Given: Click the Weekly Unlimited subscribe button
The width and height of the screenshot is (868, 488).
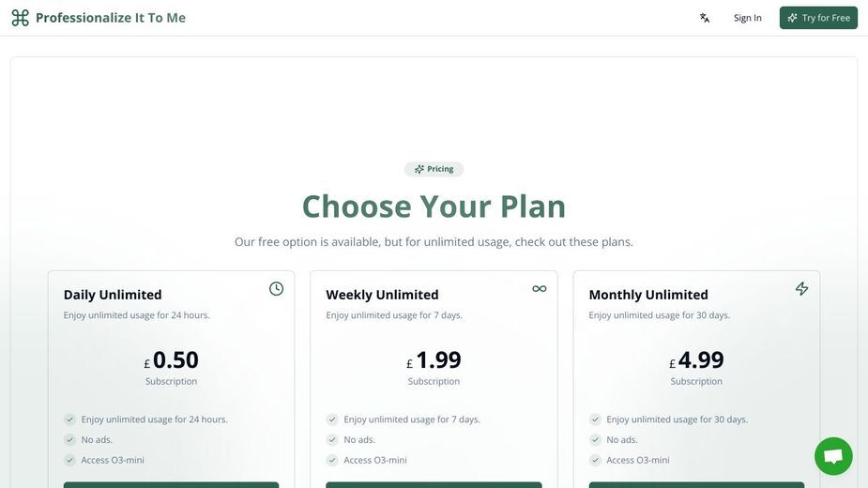Looking at the screenshot, I should [x=434, y=484].
